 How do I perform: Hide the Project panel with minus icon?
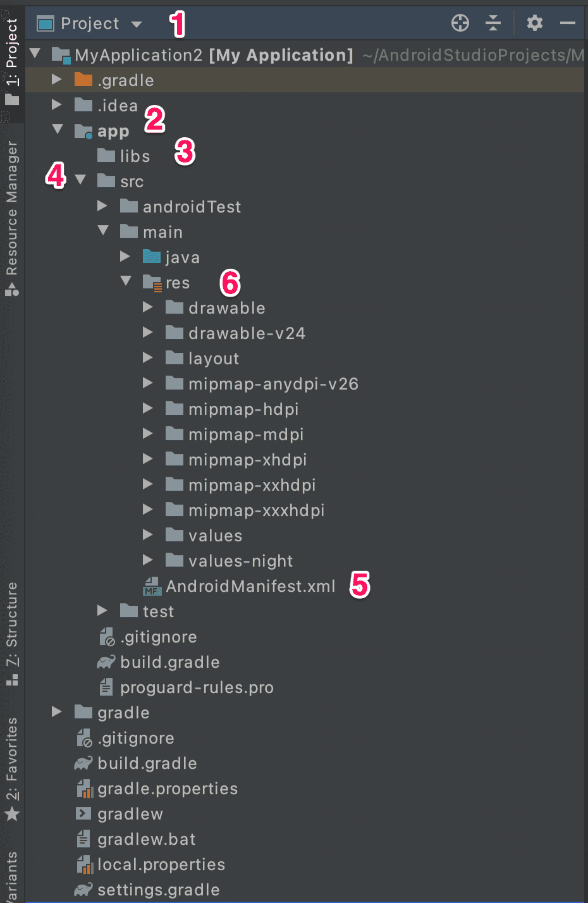(x=568, y=23)
